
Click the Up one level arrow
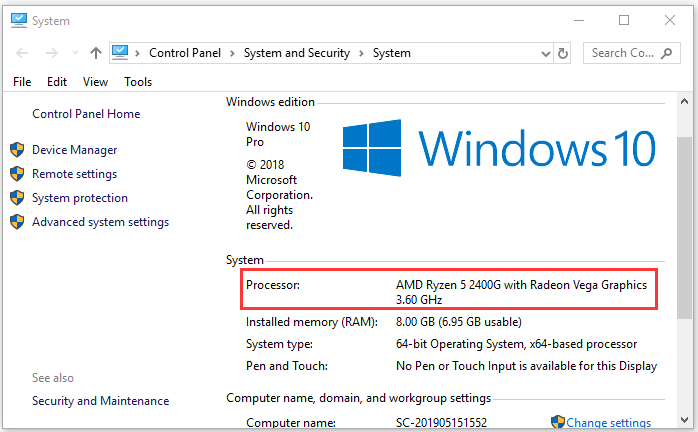[95, 53]
